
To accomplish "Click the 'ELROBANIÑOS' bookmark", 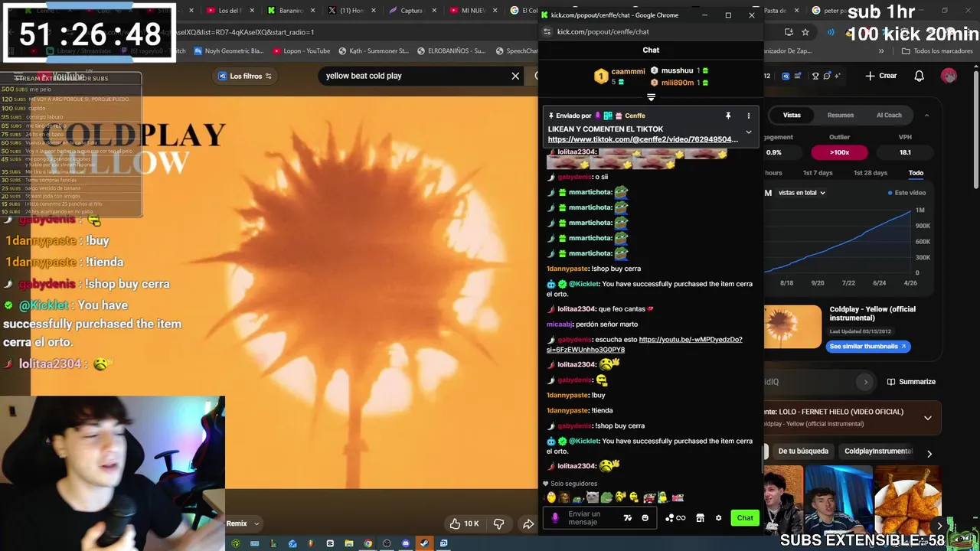I will pyautogui.click(x=452, y=51).
